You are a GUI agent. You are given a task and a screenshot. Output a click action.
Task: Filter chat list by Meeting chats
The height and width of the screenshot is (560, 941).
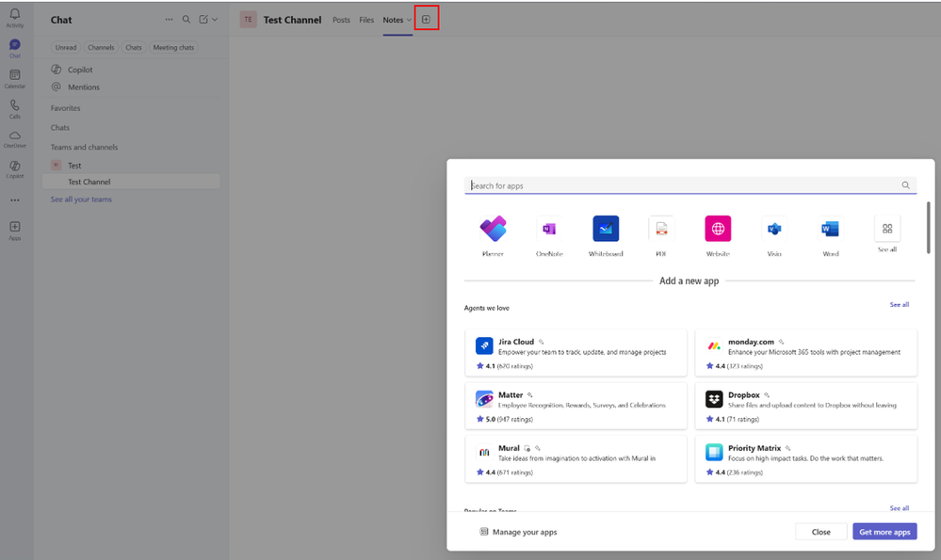tap(173, 47)
